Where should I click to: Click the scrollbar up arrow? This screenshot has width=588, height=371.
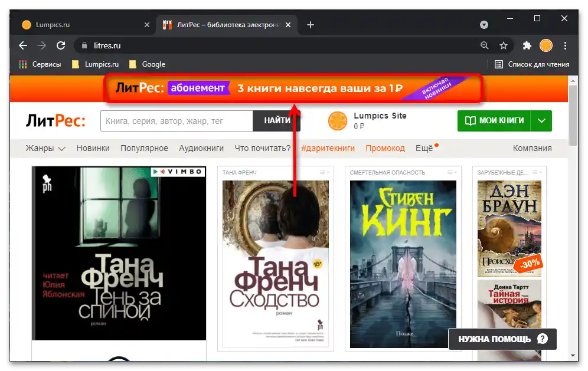tap(573, 81)
